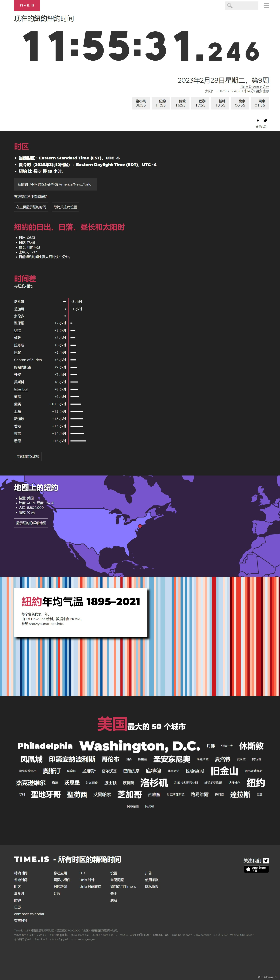Open footer 各地时间 link
This screenshot has height=980, width=280.
click(21, 880)
